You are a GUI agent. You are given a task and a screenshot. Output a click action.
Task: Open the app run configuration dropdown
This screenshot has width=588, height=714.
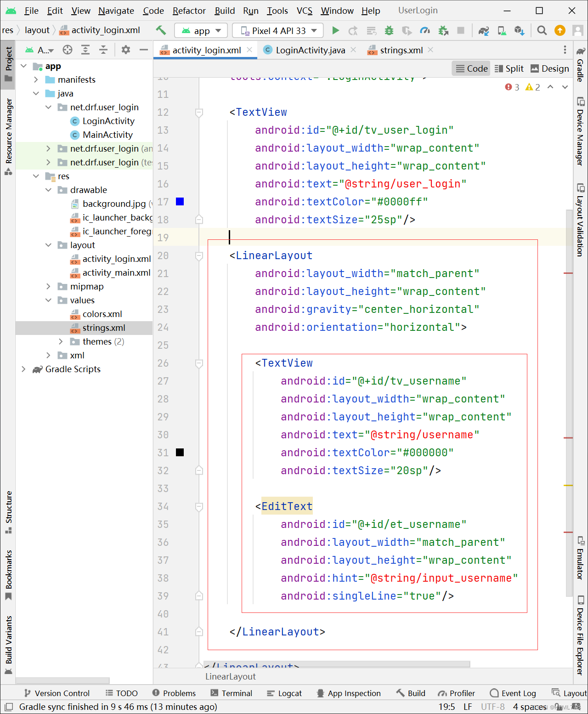coord(201,31)
